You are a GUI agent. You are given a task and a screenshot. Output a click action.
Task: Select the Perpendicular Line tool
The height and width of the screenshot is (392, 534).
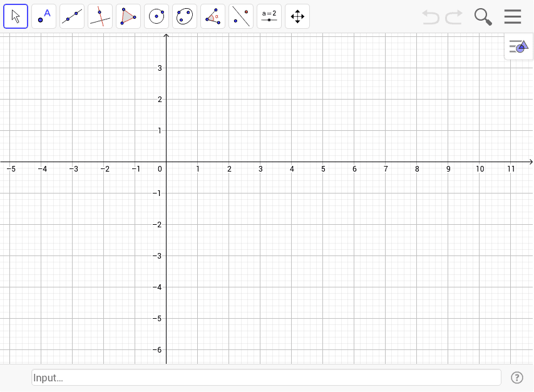point(100,16)
